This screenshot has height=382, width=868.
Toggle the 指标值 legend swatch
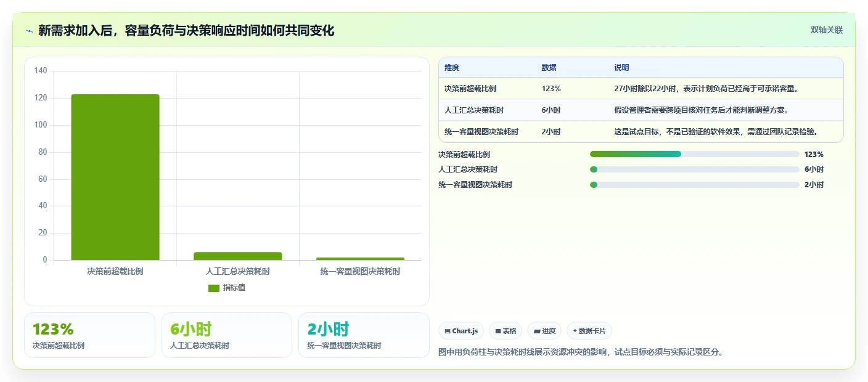(x=214, y=288)
